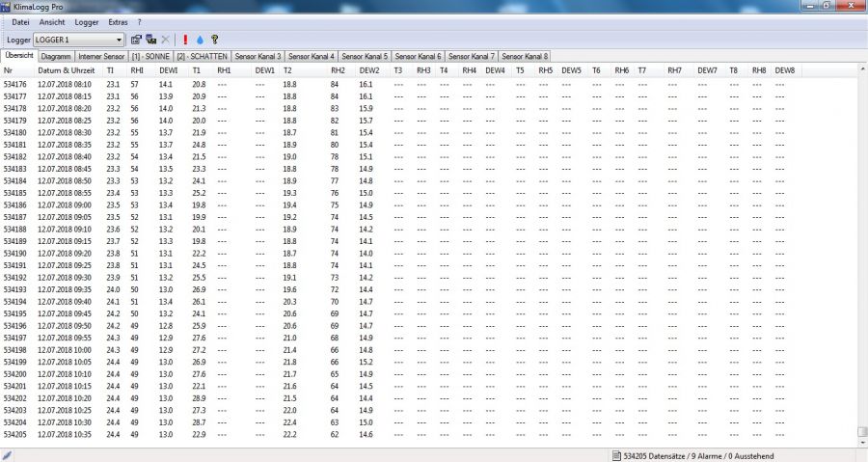868x462 pixels.
Task: Open the Extras menu
Action: [118, 21]
